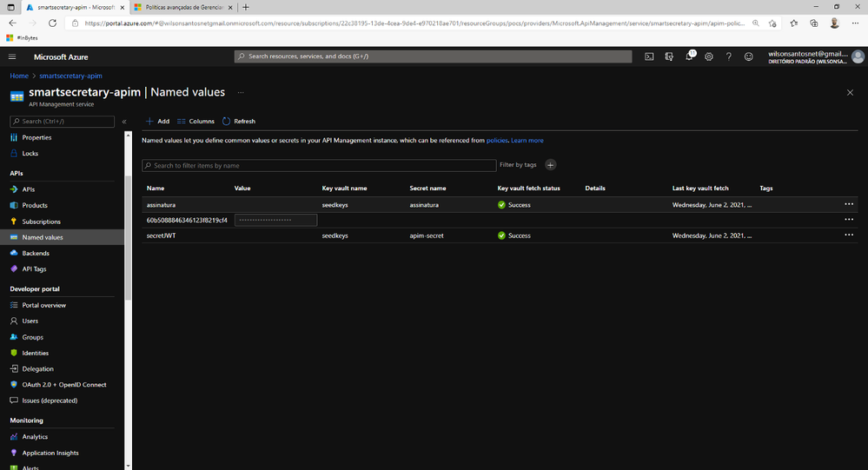Open the Columns chooser
This screenshot has height=470, width=868.
click(195, 122)
